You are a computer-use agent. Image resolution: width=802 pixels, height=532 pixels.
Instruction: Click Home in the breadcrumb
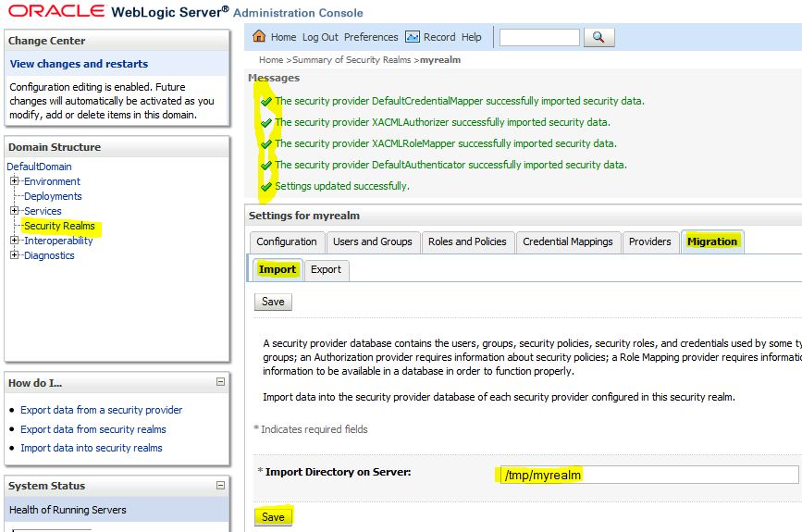pyautogui.click(x=271, y=60)
